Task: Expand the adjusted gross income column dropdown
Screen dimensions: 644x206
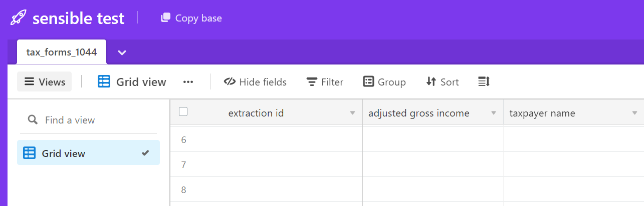Action: [x=494, y=113]
